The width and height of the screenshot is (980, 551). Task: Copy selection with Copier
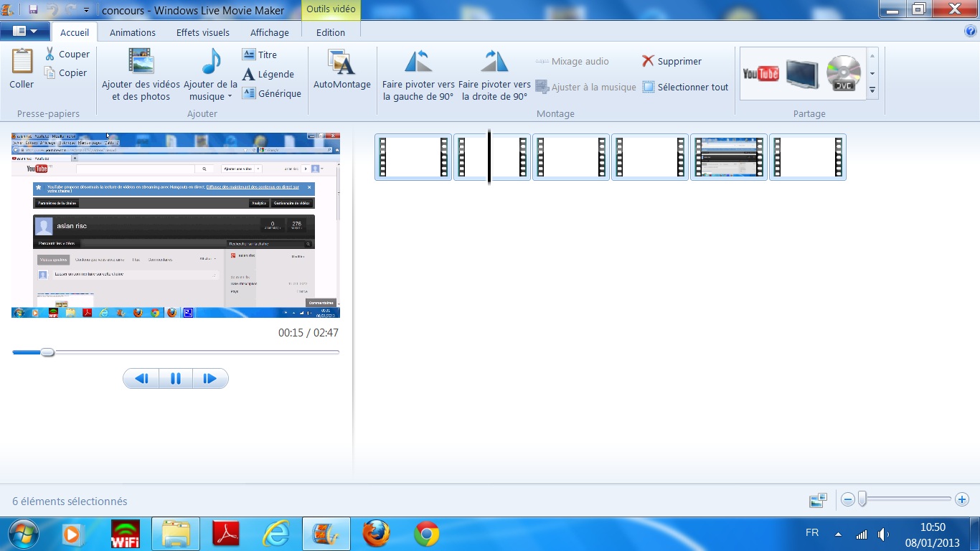66,72
